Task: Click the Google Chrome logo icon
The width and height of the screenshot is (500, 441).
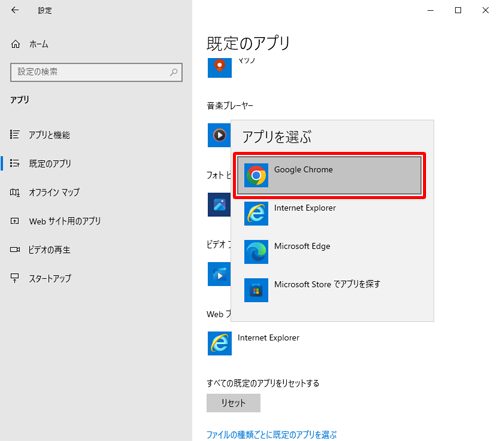Action: 256,175
